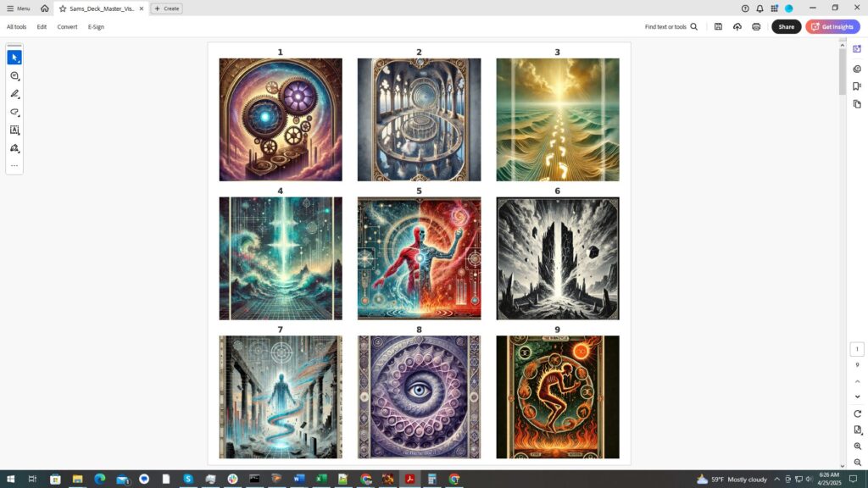Select the freehand draw loop tool
This screenshot has height=488, width=868.
14,112
